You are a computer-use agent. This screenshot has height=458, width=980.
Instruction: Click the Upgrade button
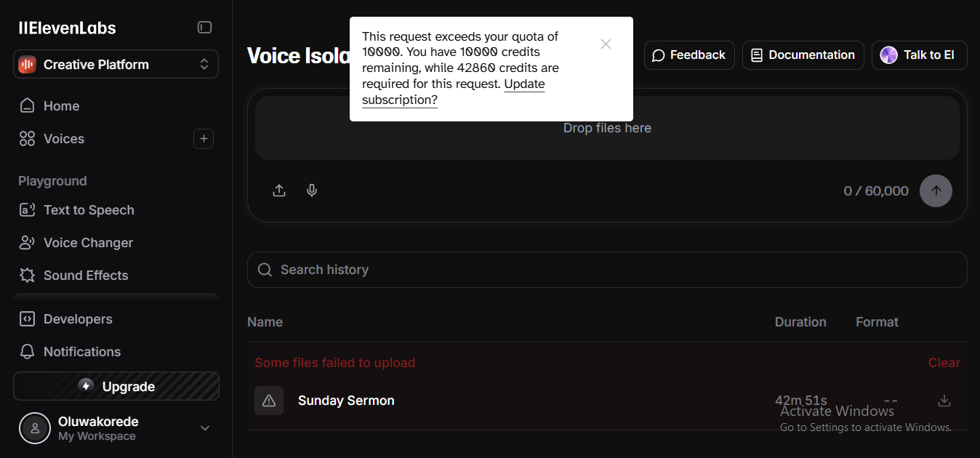click(116, 387)
